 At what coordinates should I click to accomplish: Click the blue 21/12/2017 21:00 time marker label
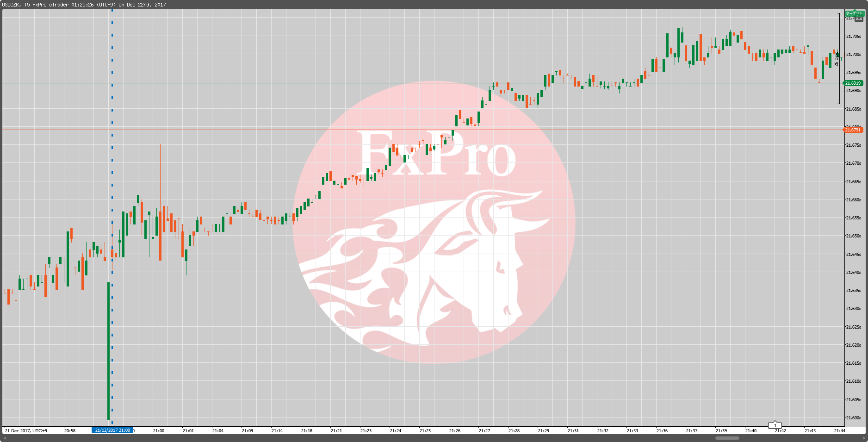coord(112,430)
